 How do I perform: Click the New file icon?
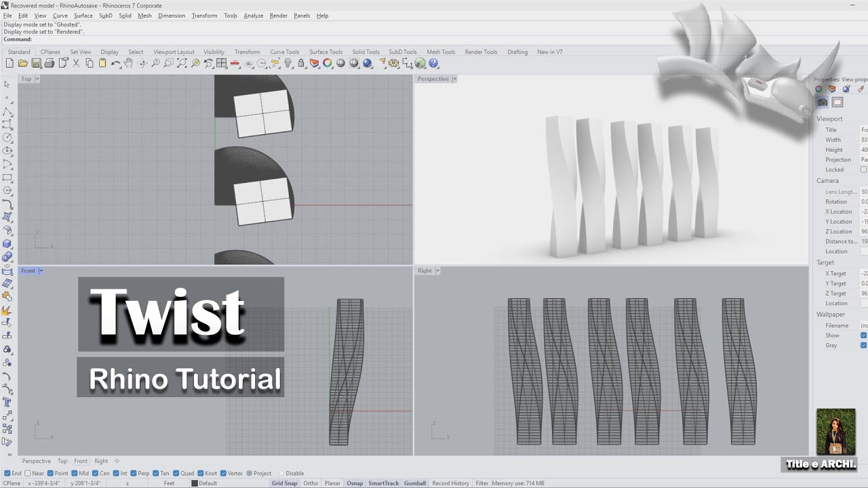9,63
